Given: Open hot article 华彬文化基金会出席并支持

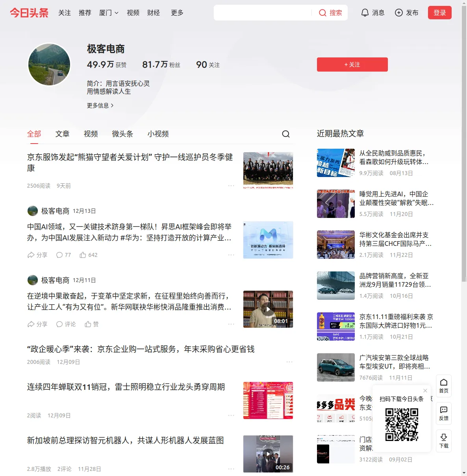Looking at the screenshot, I should [395, 239].
